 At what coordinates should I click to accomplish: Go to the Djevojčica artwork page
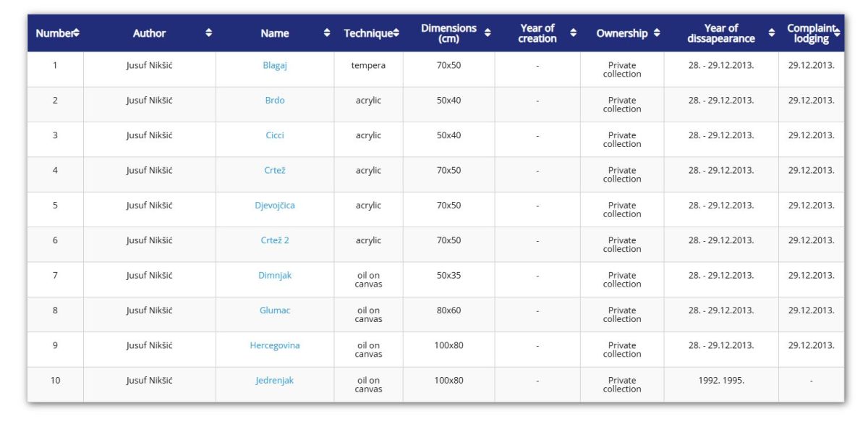coord(275,206)
